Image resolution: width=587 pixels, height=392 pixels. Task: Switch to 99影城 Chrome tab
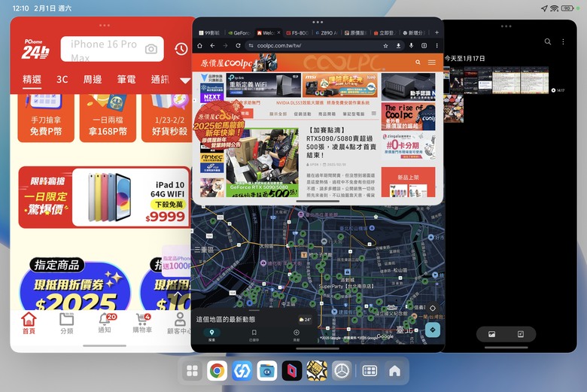210,32
